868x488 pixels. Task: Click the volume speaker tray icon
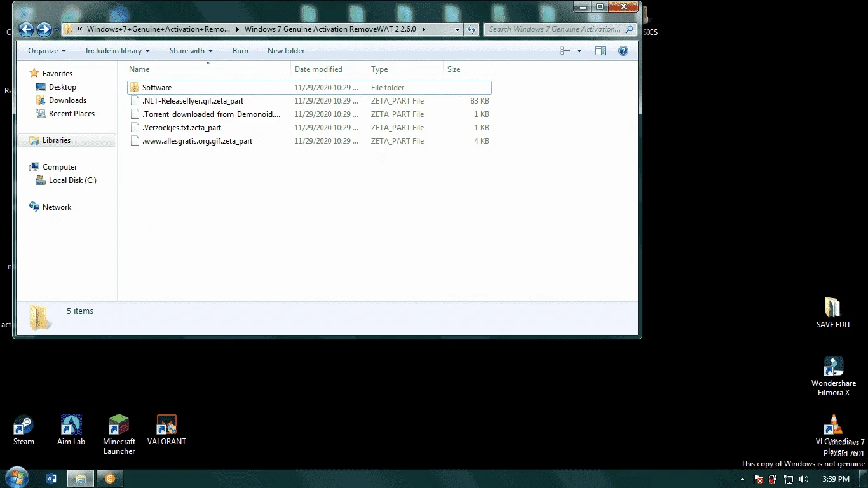pyautogui.click(x=804, y=479)
